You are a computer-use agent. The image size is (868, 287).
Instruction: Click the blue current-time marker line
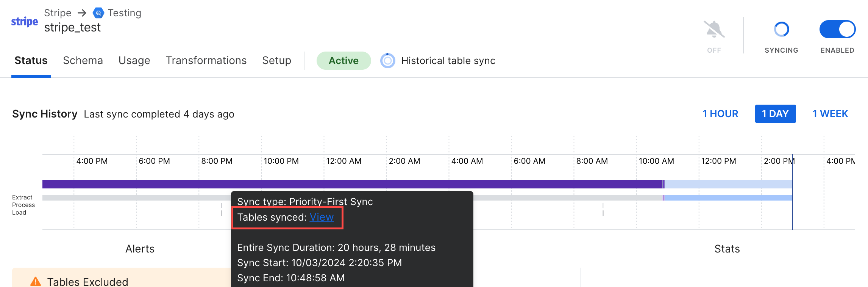(x=792, y=191)
